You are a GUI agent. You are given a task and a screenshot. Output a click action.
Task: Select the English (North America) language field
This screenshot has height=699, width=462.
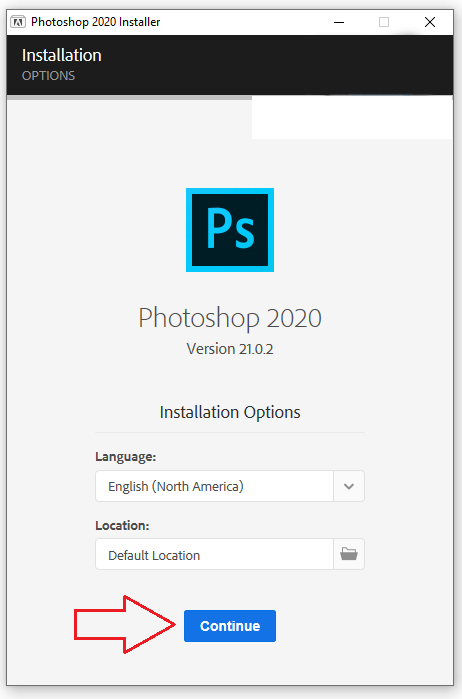214,486
